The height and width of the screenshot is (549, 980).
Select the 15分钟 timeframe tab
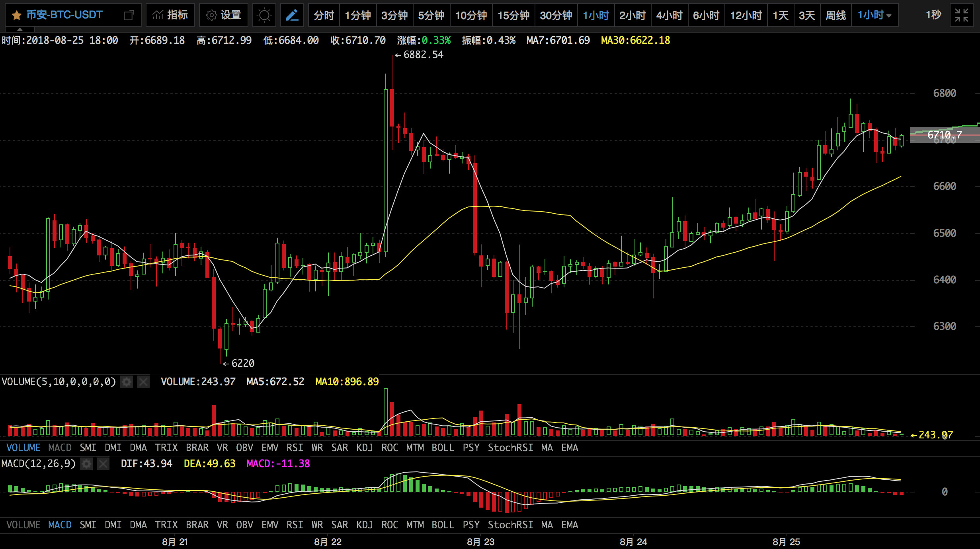tap(513, 16)
